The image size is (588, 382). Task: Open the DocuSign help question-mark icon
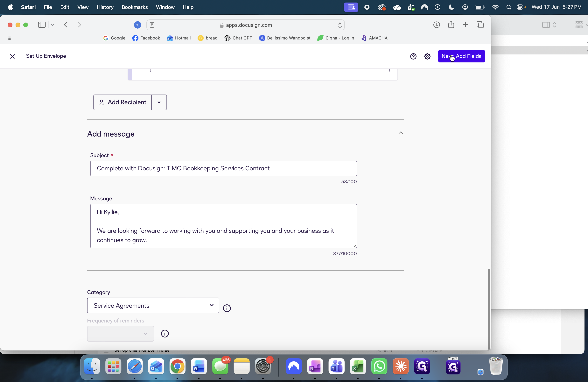[x=413, y=56]
